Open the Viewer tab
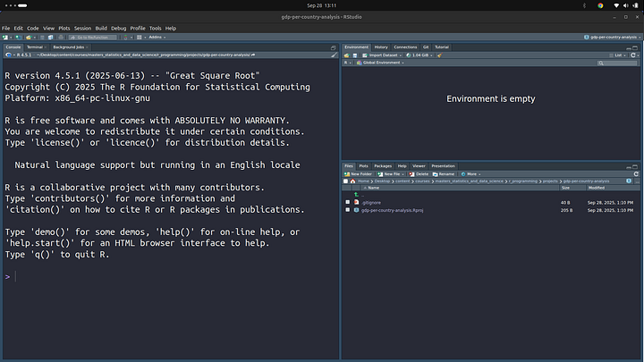Image resolution: width=644 pixels, height=362 pixels. (x=419, y=166)
